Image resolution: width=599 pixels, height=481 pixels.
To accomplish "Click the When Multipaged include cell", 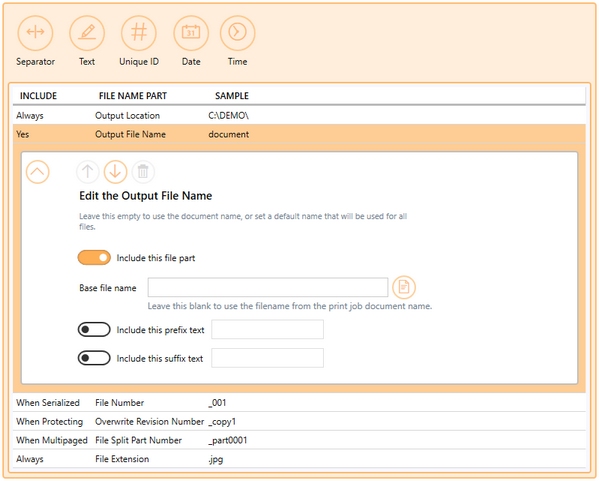I will click(52, 440).
